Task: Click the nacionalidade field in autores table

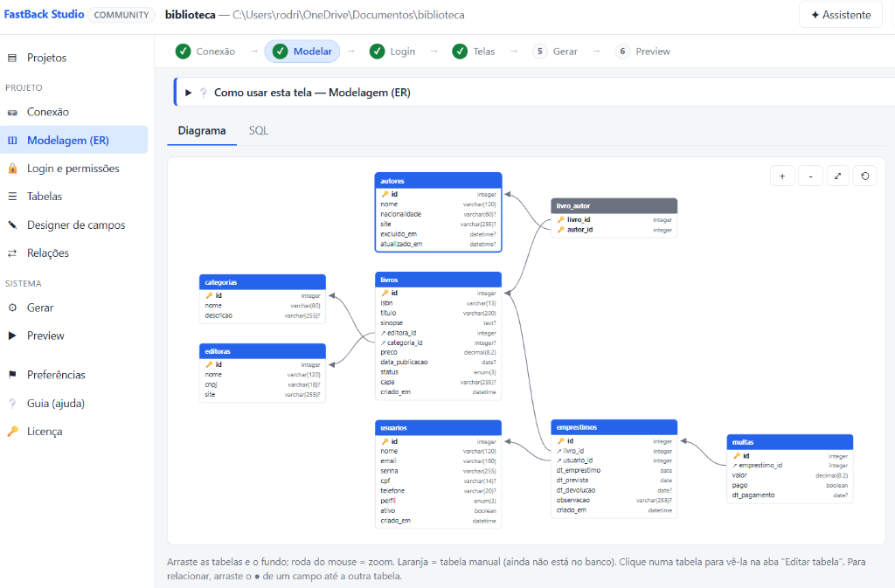Action: pos(439,214)
